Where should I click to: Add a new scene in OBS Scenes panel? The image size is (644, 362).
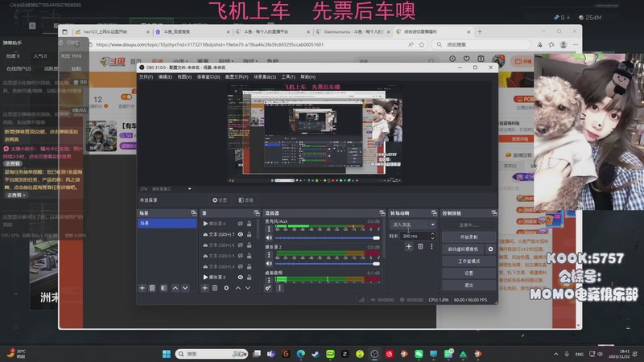pos(142,288)
